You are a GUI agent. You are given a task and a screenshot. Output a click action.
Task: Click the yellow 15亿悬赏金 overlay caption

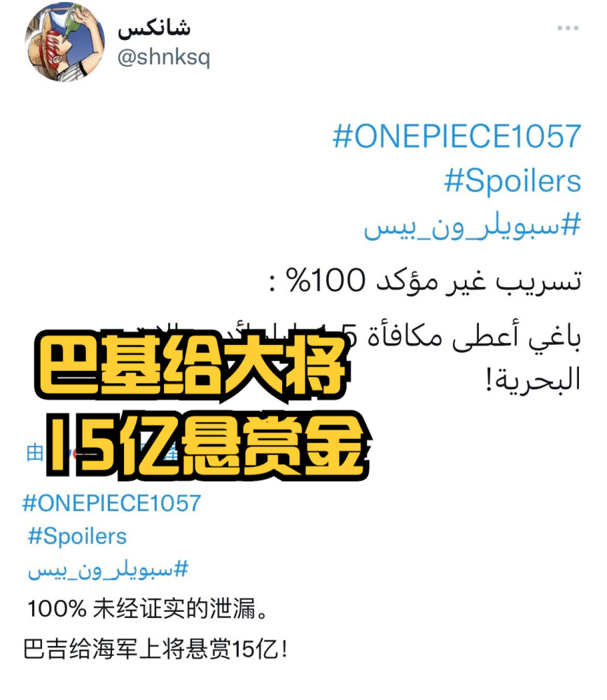[x=208, y=447]
